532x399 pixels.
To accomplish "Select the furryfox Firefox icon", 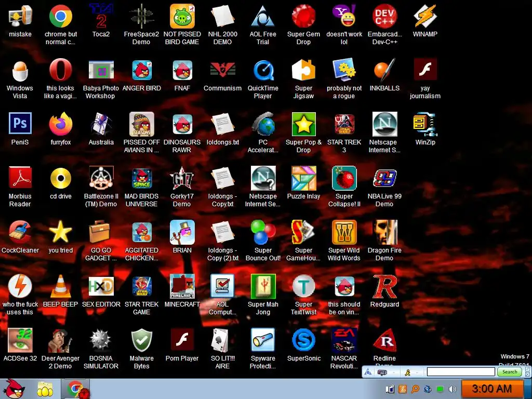I will (61, 124).
